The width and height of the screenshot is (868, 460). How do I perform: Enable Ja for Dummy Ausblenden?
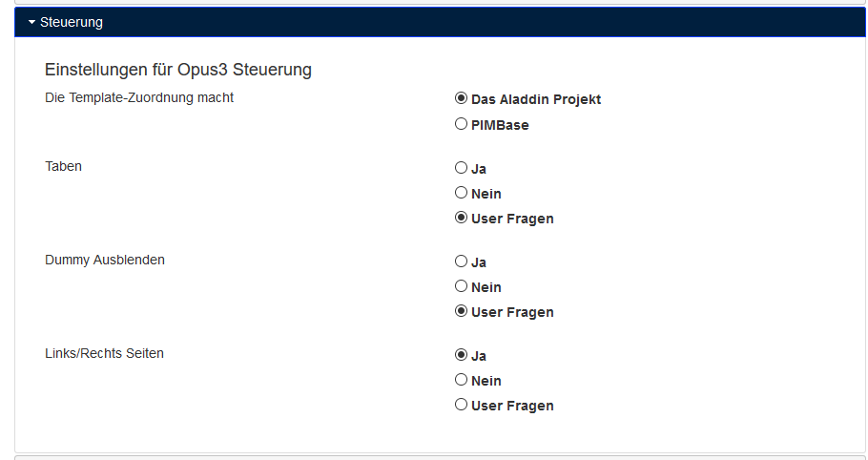462,261
